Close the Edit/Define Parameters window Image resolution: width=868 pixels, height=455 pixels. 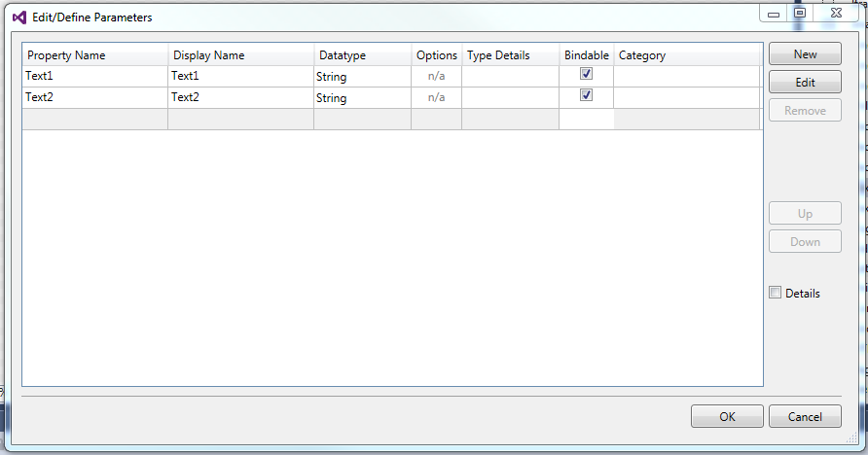[836, 14]
